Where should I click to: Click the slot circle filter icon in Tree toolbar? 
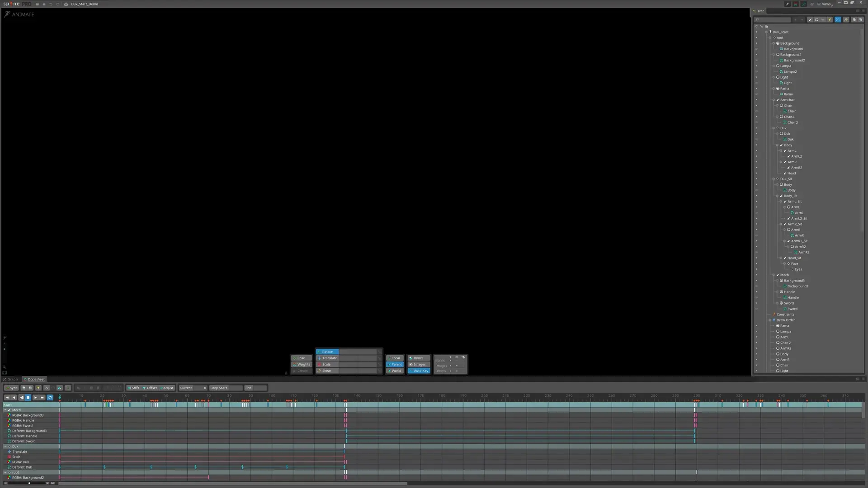coord(816,20)
